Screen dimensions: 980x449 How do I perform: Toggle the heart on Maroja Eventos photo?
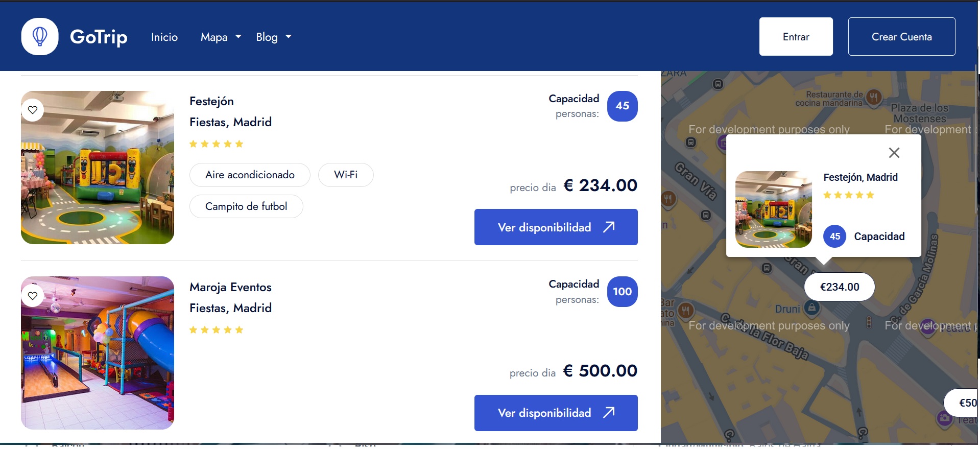pyautogui.click(x=33, y=296)
